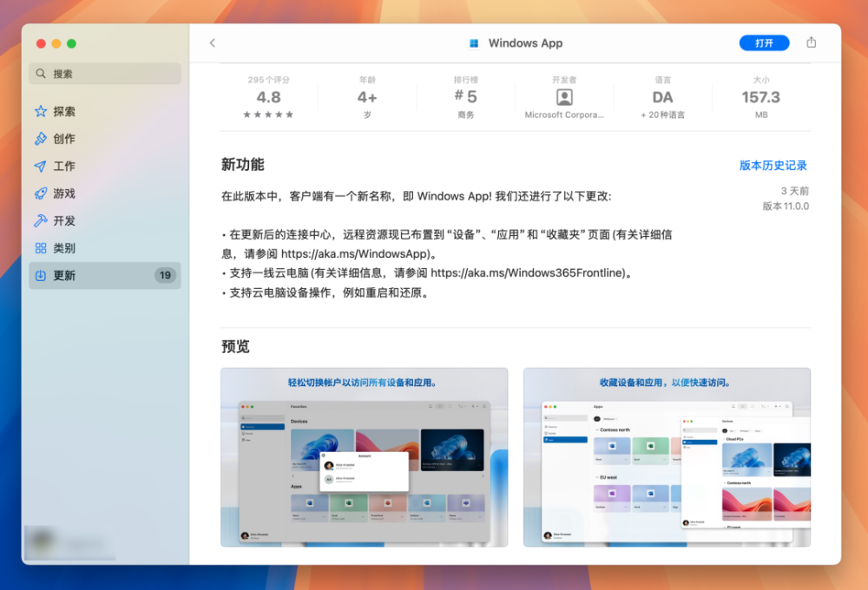Select the 工作 paper plane icon
The height and width of the screenshot is (590, 868).
click(x=41, y=166)
